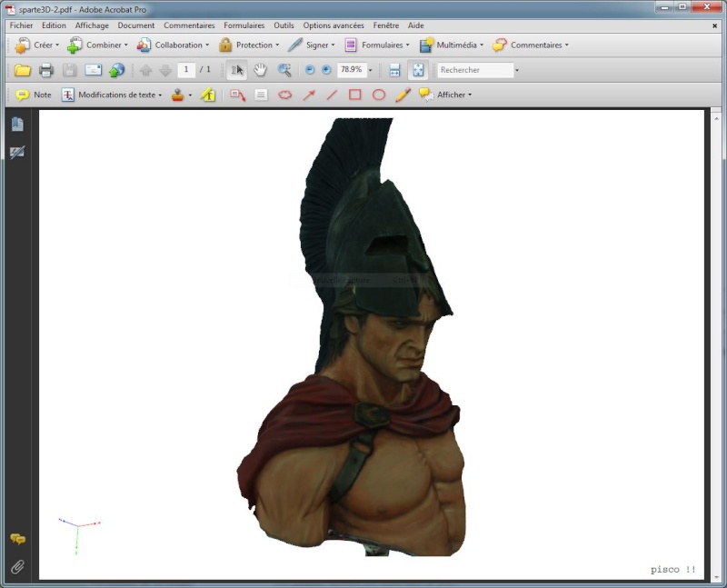Expand the Formulaires toolbar dropdown
The height and width of the screenshot is (588, 727).
[377, 45]
